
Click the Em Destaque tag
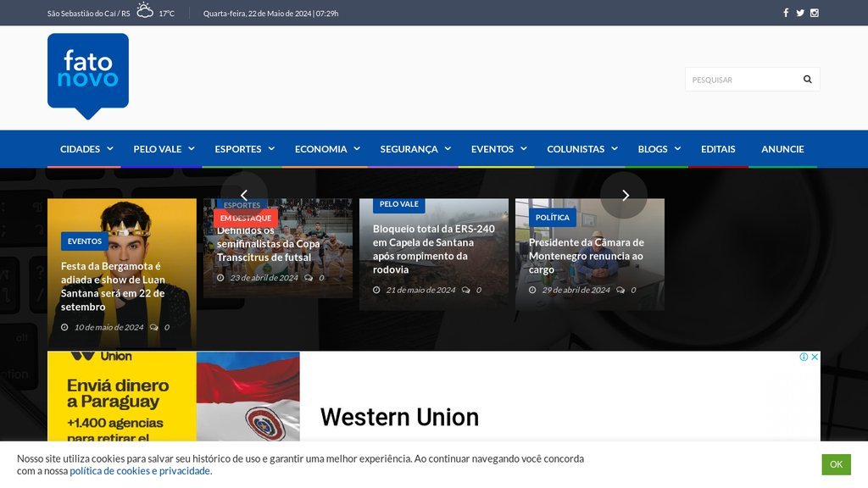(246, 218)
